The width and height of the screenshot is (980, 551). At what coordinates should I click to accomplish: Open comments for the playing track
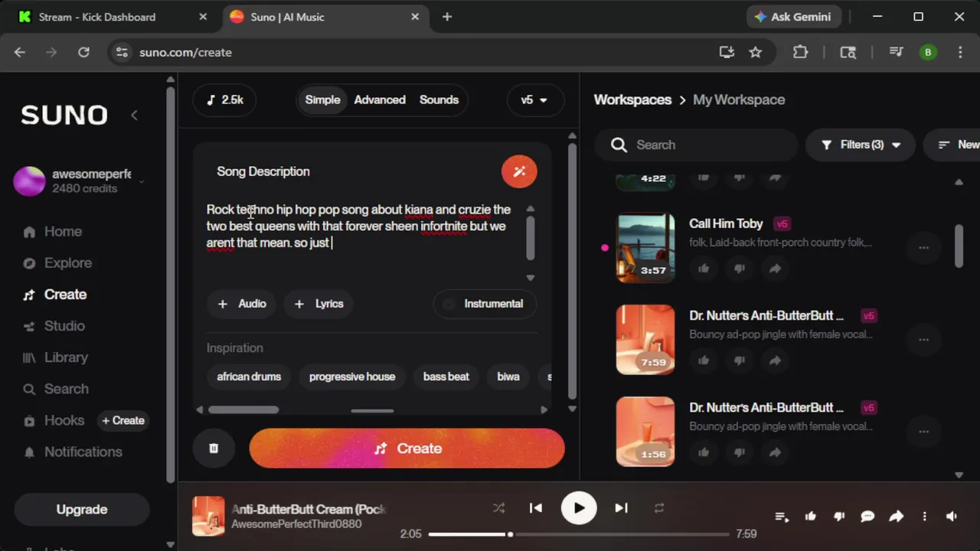coord(867,517)
